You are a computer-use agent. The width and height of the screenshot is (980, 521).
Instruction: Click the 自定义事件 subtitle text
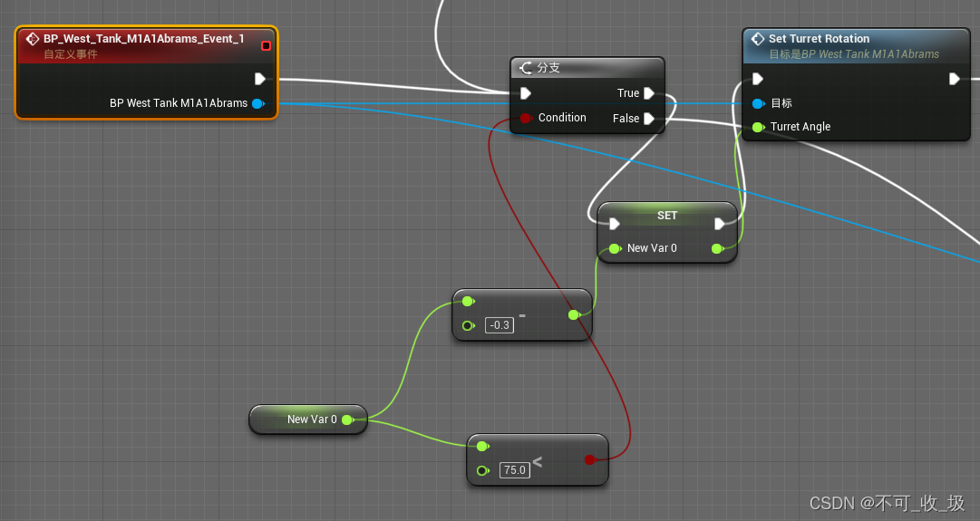(x=71, y=54)
